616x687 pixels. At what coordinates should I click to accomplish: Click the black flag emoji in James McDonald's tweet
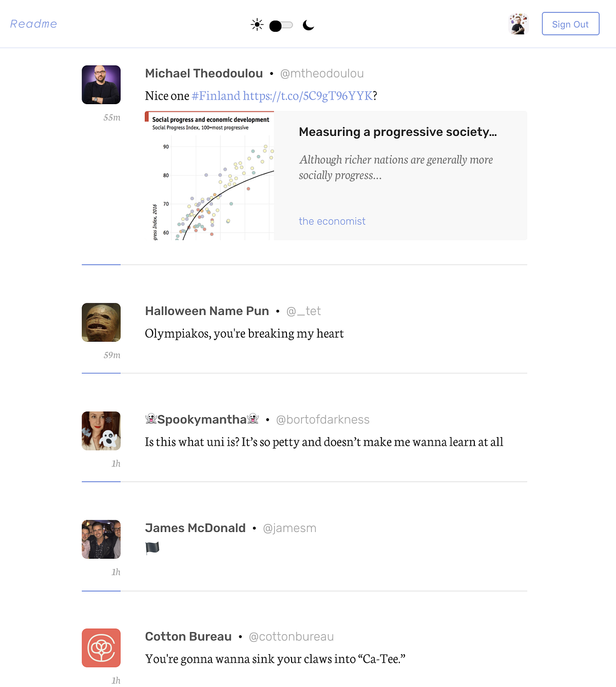pos(152,547)
